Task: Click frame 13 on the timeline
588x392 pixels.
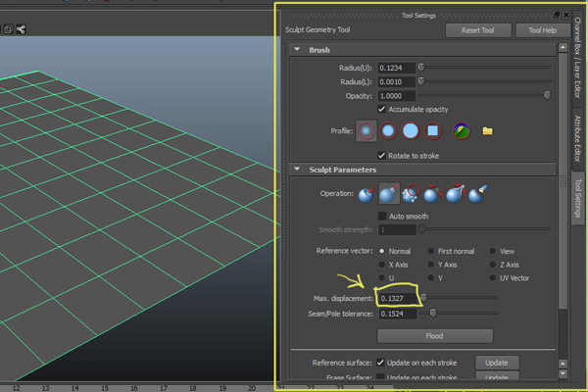Action: click(x=45, y=388)
